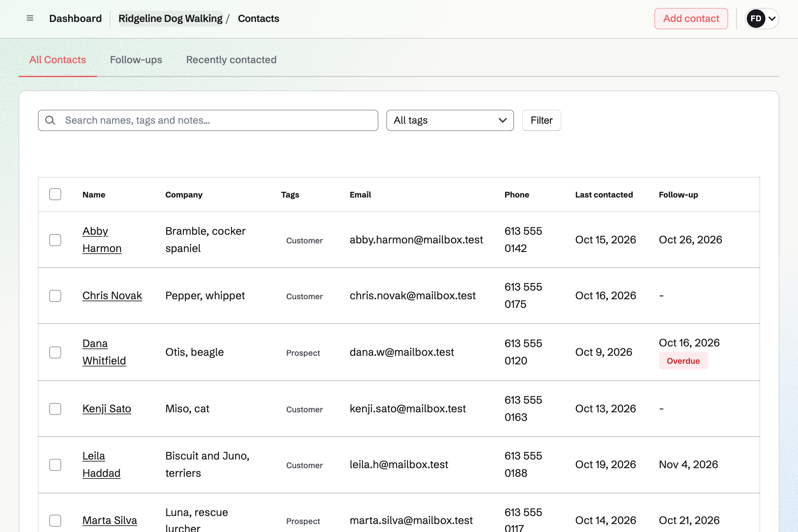Click the Add contact button
This screenshot has height=532, width=798.
click(691, 19)
